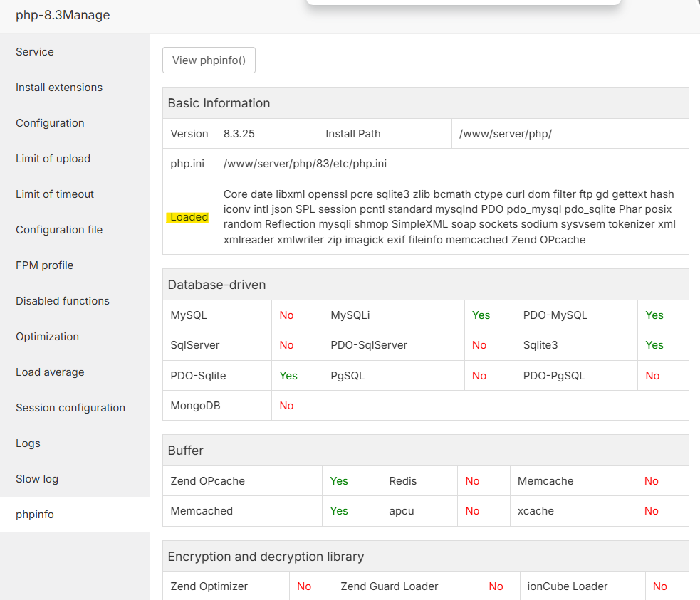The width and height of the screenshot is (700, 600).
Task: View the Load average panel
Action: 50,372
